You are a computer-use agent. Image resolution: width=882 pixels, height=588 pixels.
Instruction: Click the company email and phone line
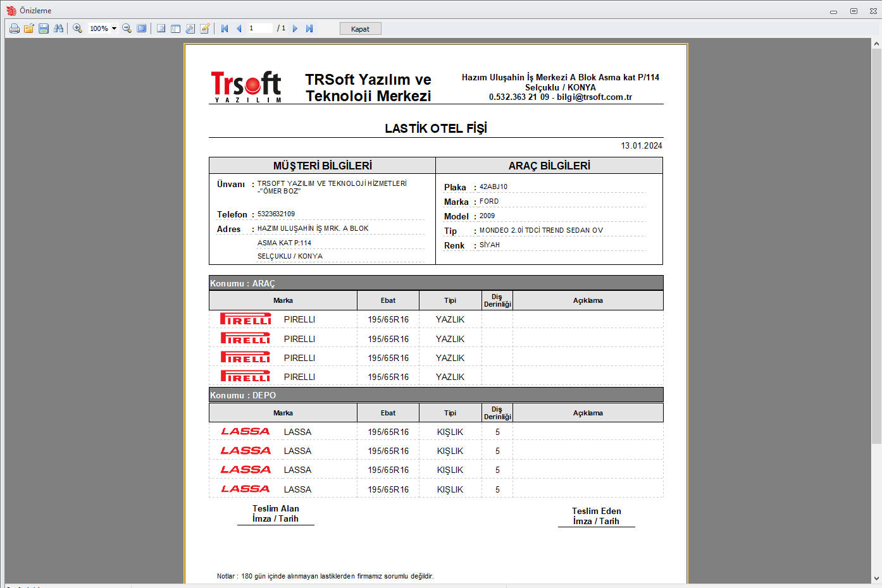tap(561, 97)
